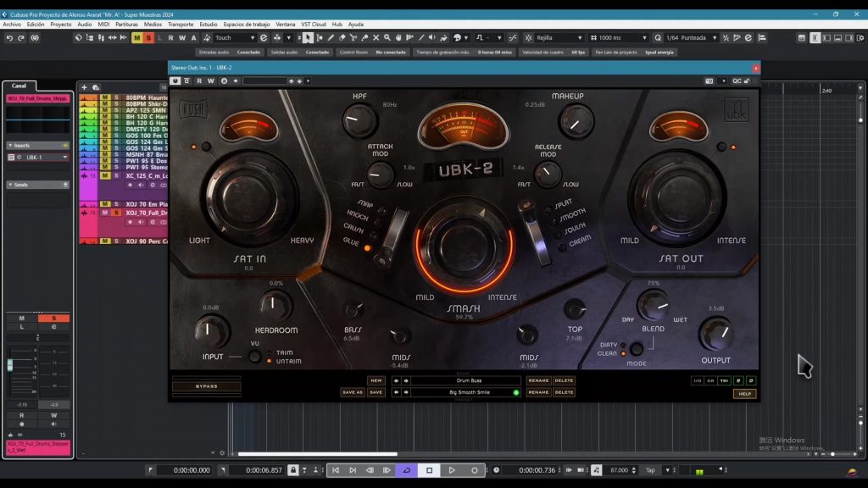The image size is (868, 488).
Task: Open the VST Cloud menu
Action: tap(314, 25)
